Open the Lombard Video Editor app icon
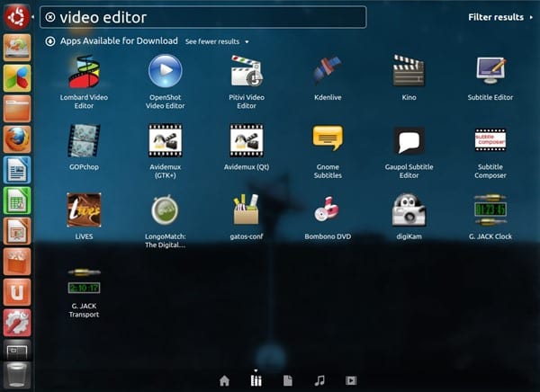540x392 pixels. click(x=84, y=71)
